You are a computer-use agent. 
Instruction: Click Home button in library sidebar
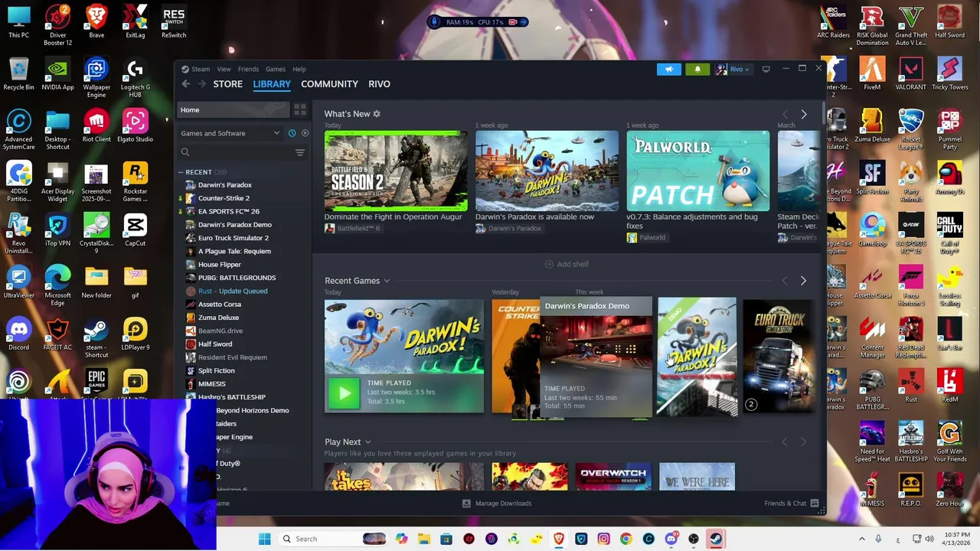pyautogui.click(x=234, y=110)
